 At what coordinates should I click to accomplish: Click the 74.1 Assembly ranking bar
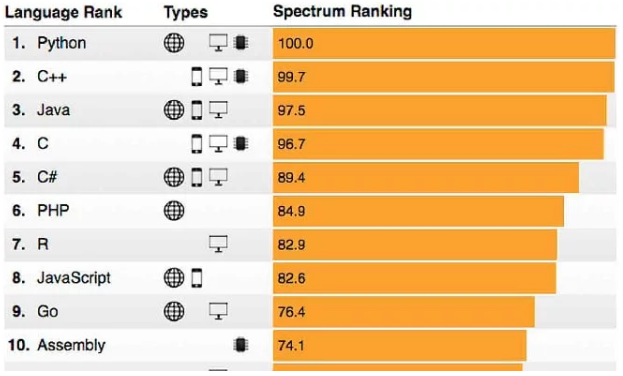[x=400, y=345]
